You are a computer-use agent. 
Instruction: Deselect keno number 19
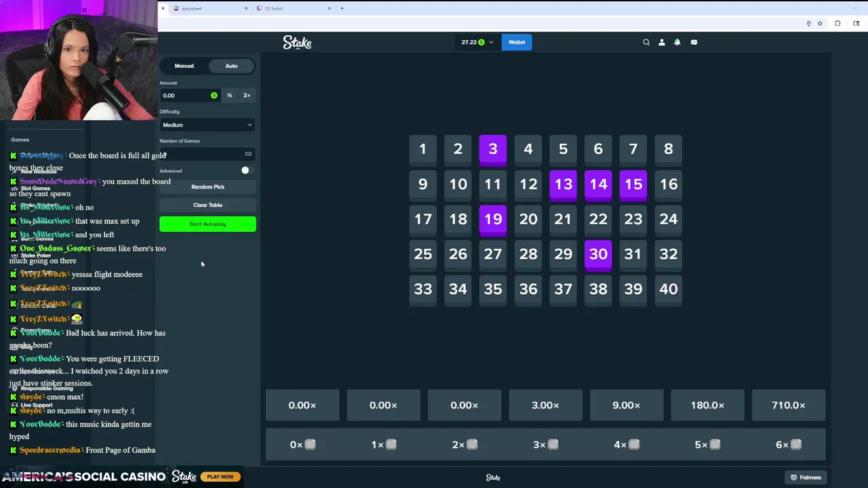[x=493, y=220]
